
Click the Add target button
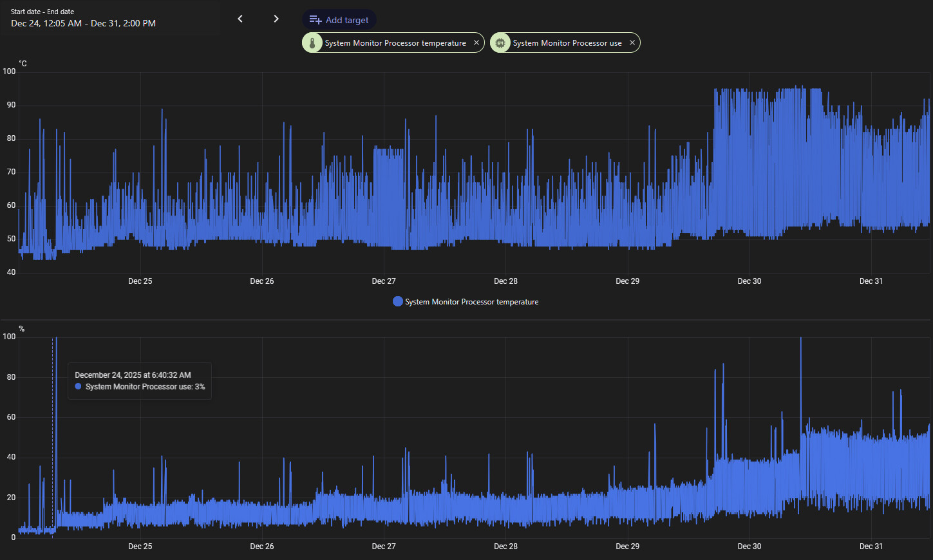tap(339, 20)
